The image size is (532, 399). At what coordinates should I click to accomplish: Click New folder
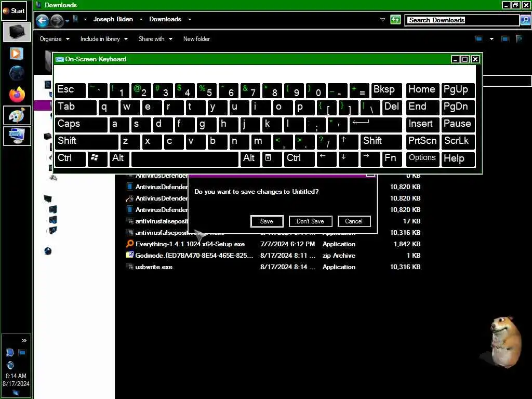pyautogui.click(x=196, y=39)
